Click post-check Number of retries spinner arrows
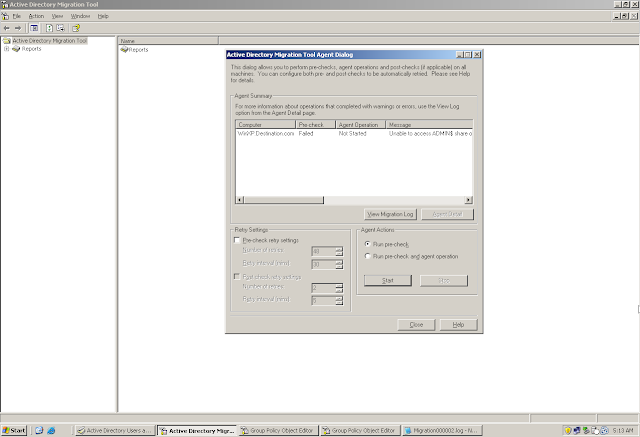640x437 pixels. pos(339,288)
